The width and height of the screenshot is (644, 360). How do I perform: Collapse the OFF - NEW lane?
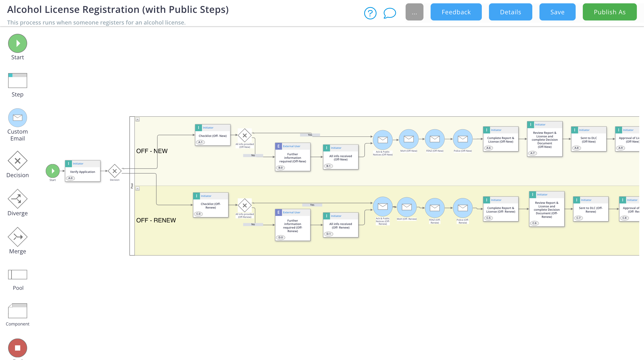click(137, 119)
